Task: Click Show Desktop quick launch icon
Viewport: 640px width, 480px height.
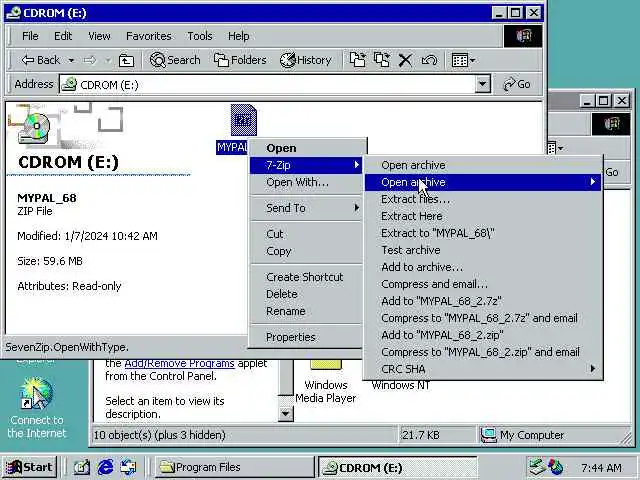Action: tap(82, 467)
